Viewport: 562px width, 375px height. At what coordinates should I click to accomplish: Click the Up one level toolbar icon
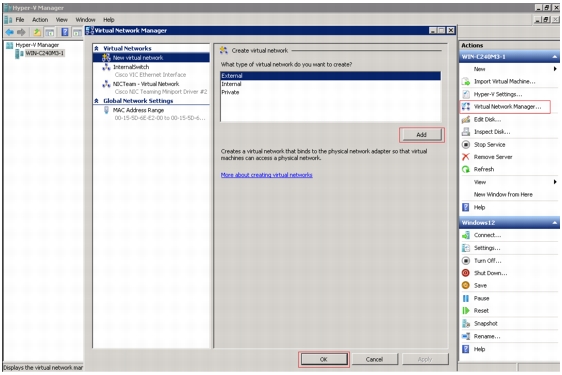coord(37,32)
